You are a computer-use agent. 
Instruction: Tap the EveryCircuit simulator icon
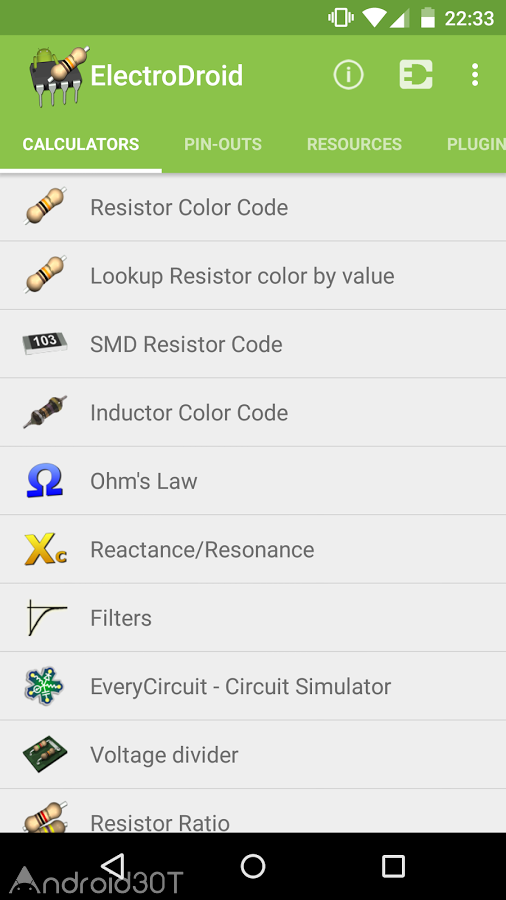coord(45,686)
